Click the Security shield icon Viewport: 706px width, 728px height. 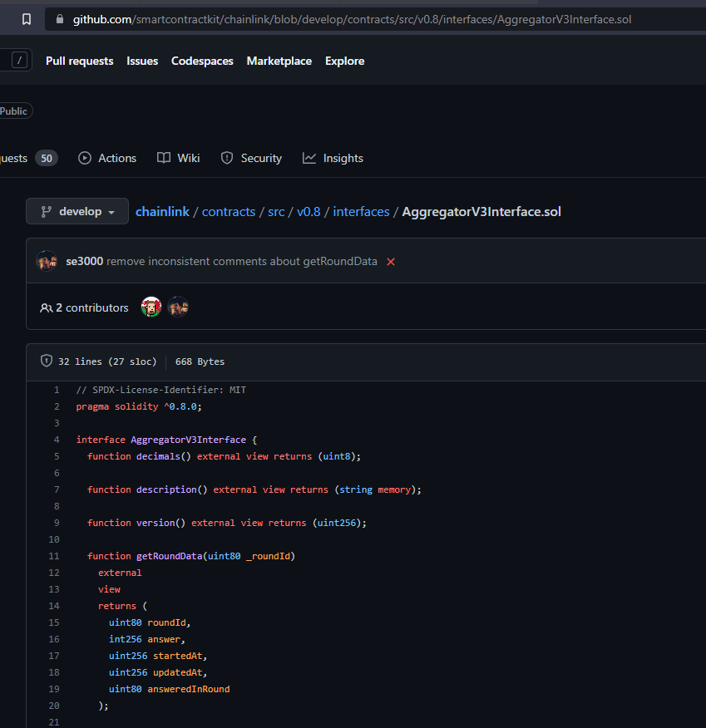[227, 159]
